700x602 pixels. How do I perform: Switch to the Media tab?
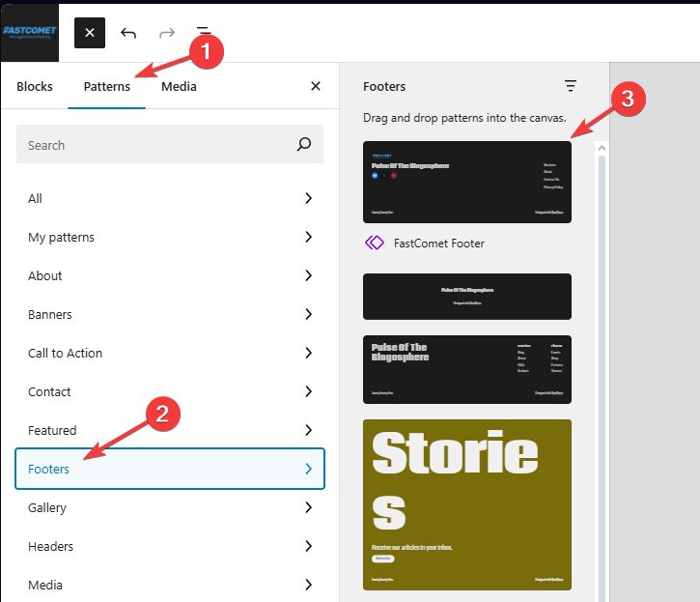point(179,86)
